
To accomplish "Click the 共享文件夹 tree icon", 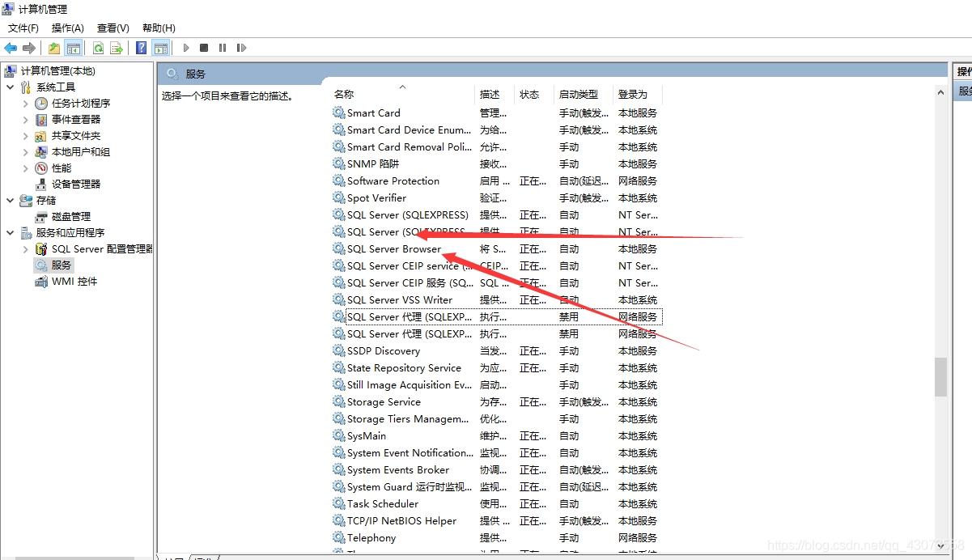I will point(41,136).
